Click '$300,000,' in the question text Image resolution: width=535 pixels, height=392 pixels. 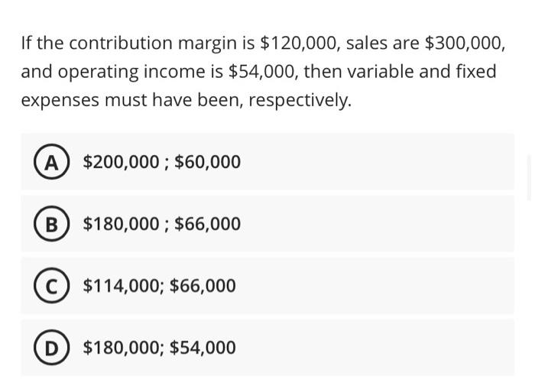(465, 44)
